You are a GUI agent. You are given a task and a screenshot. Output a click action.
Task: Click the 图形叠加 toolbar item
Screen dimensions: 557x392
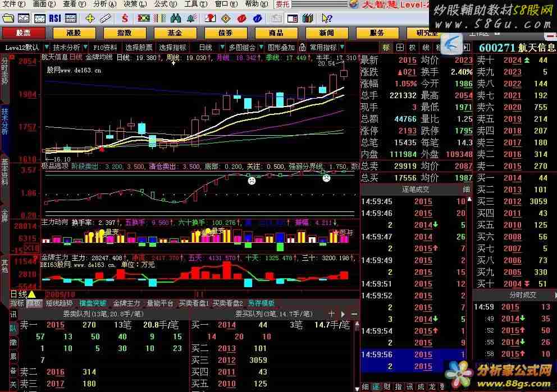(281, 47)
